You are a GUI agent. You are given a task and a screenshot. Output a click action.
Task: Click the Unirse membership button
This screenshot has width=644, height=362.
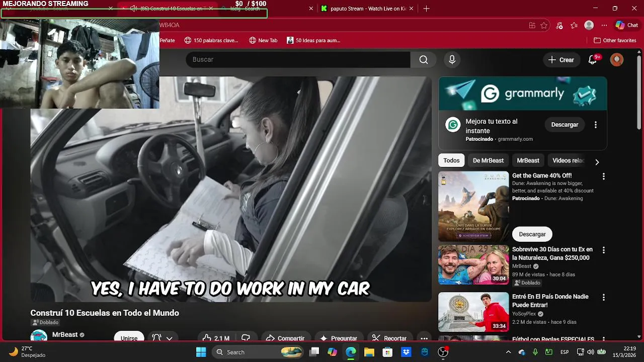point(129,338)
